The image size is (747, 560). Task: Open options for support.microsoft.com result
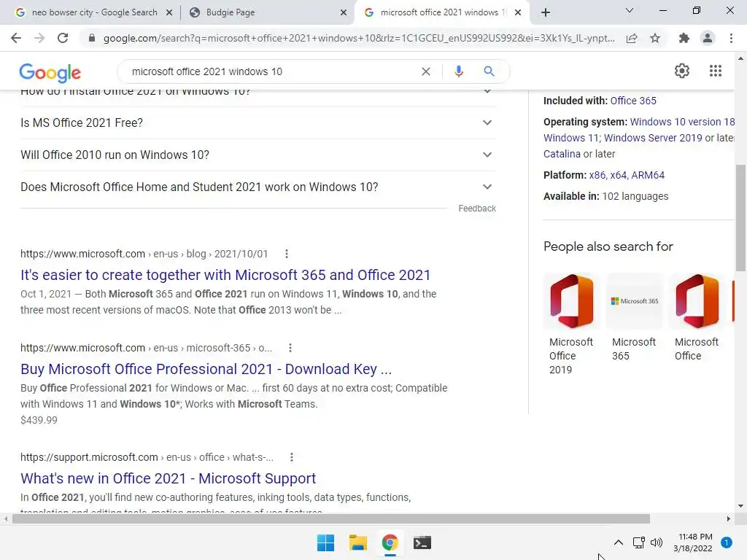click(292, 457)
